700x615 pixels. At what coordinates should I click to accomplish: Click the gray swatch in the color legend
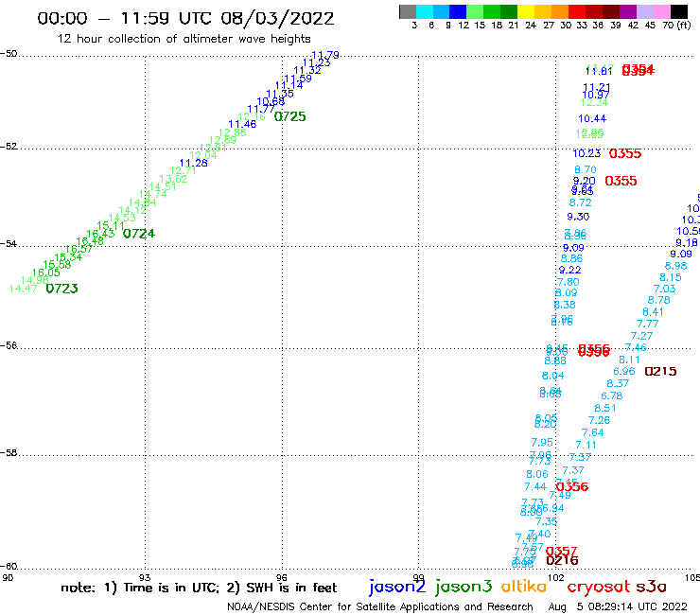(408, 11)
